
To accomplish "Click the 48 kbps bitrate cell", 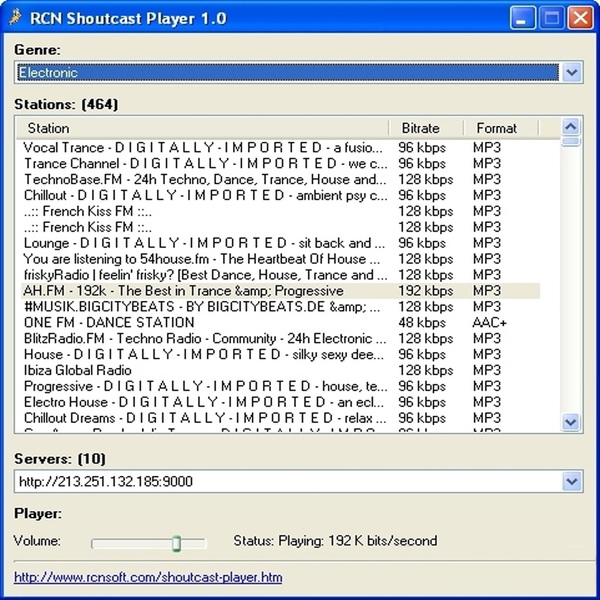I will click(x=422, y=323).
